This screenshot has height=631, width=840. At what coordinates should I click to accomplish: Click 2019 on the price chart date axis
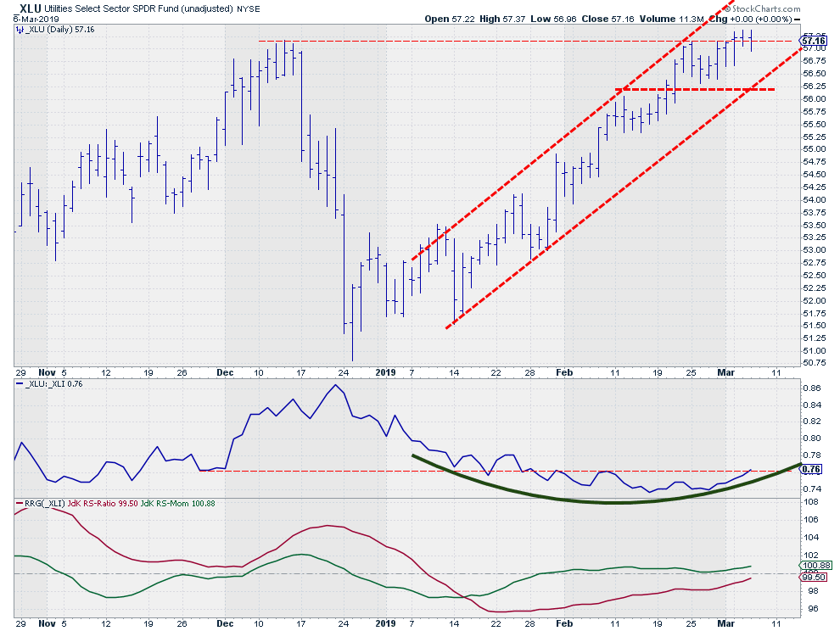(x=386, y=372)
